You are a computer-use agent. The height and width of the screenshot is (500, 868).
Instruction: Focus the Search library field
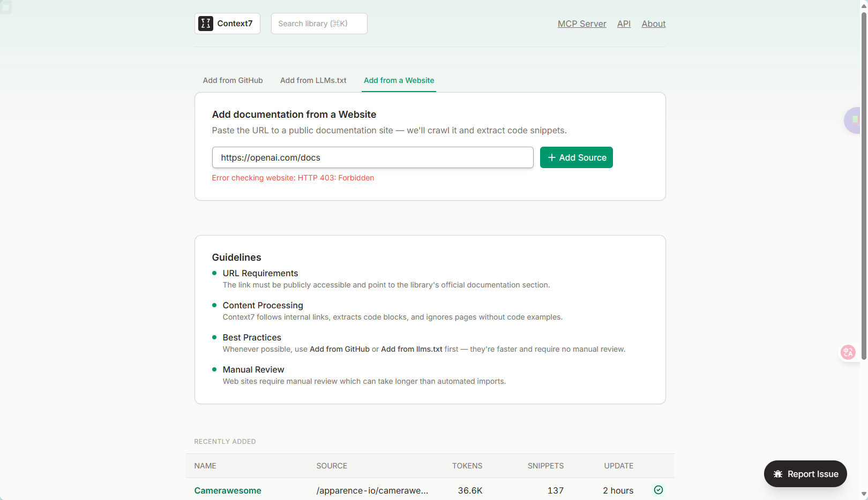pyautogui.click(x=319, y=24)
